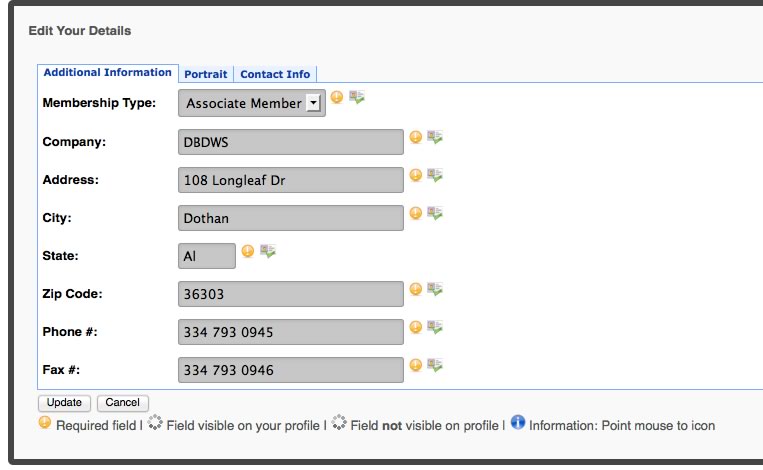Click profile visibility icon next to Company
This screenshot has height=470, width=763.
(435, 137)
